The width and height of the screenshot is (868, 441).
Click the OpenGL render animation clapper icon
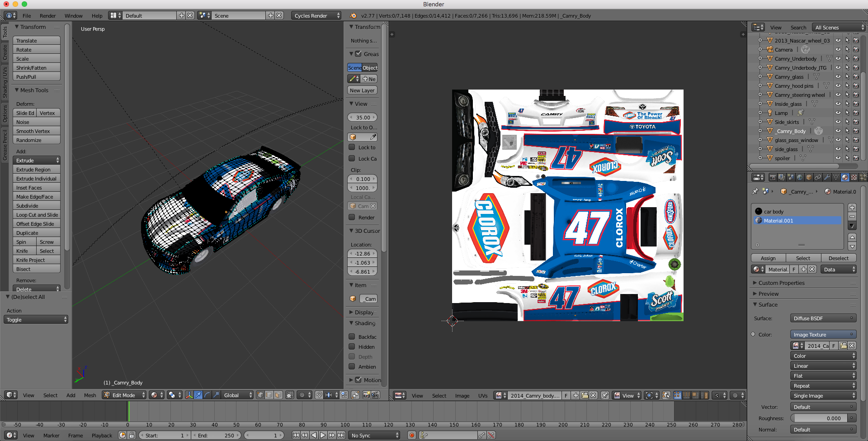pos(376,395)
